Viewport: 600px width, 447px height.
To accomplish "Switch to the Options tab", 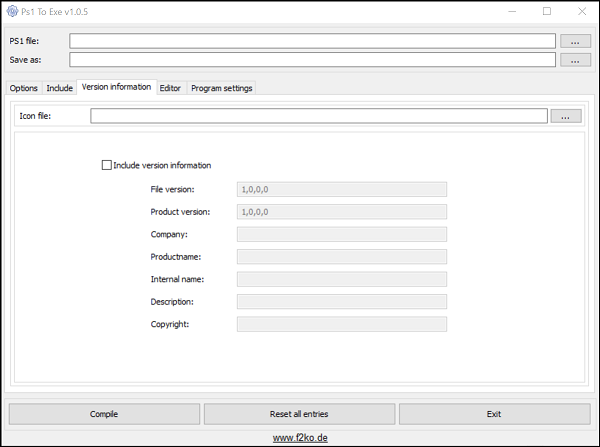I will coord(24,88).
